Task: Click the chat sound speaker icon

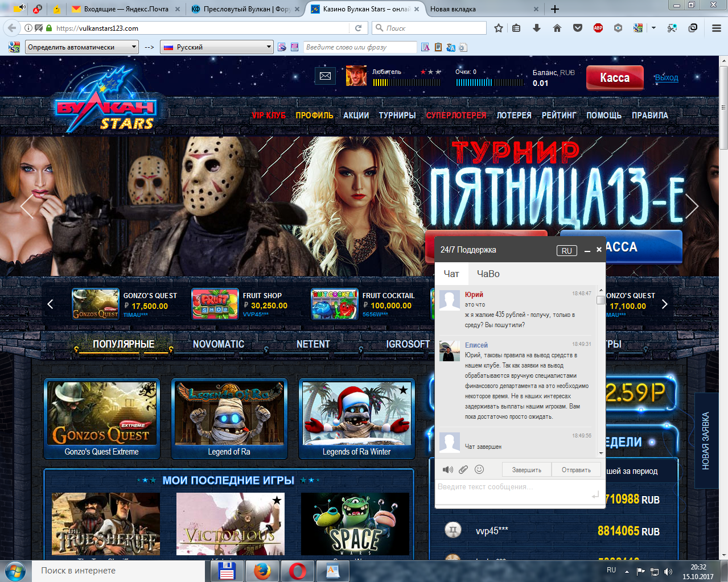Action: (x=448, y=470)
